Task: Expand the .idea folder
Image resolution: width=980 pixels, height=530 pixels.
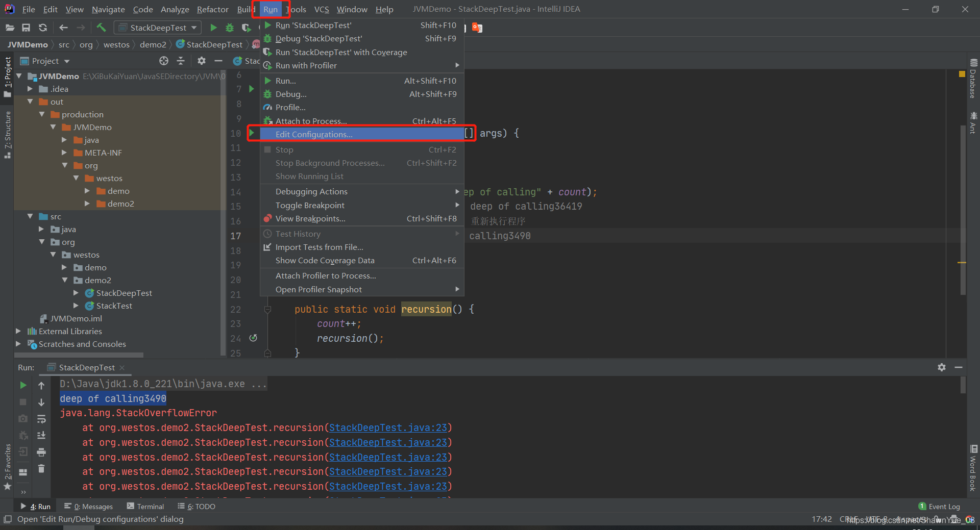Action: pyautogui.click(x=30, y=89)
